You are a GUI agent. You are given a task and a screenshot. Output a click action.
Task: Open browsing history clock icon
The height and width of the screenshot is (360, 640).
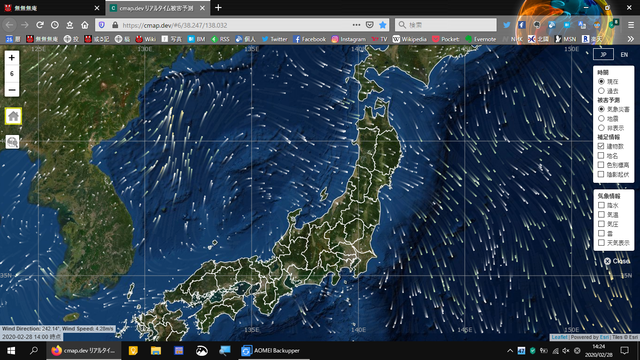[x=55, y=25]
